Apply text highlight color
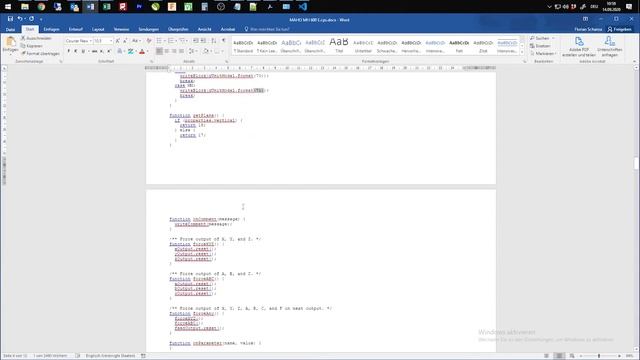 coord(131,51)
